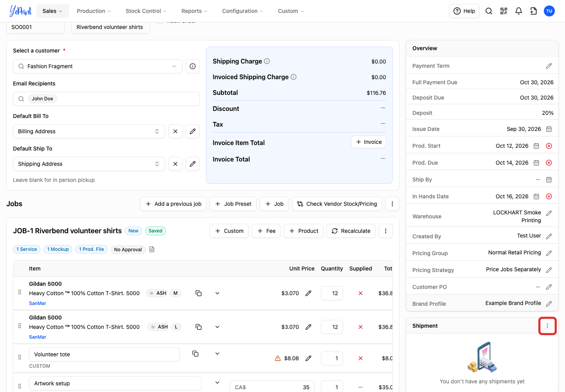Click the customer info icon beside Fashion Fragment

tap(193, 66)
